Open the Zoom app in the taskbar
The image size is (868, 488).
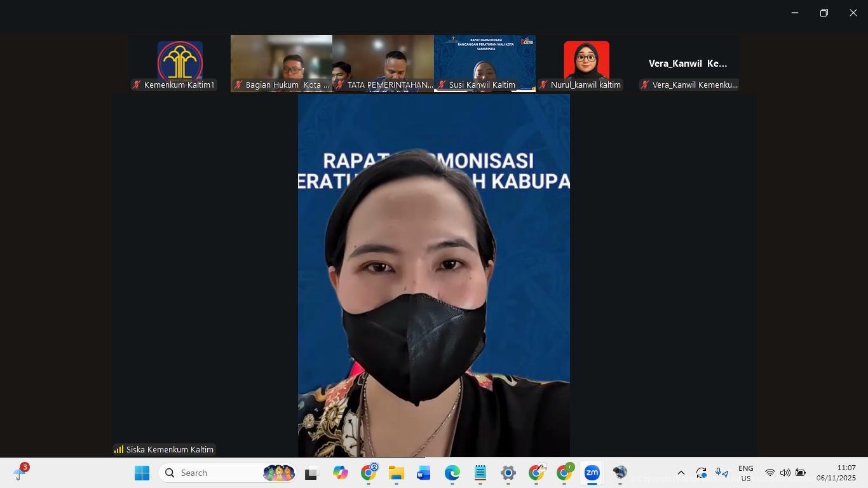coord(592,473)
